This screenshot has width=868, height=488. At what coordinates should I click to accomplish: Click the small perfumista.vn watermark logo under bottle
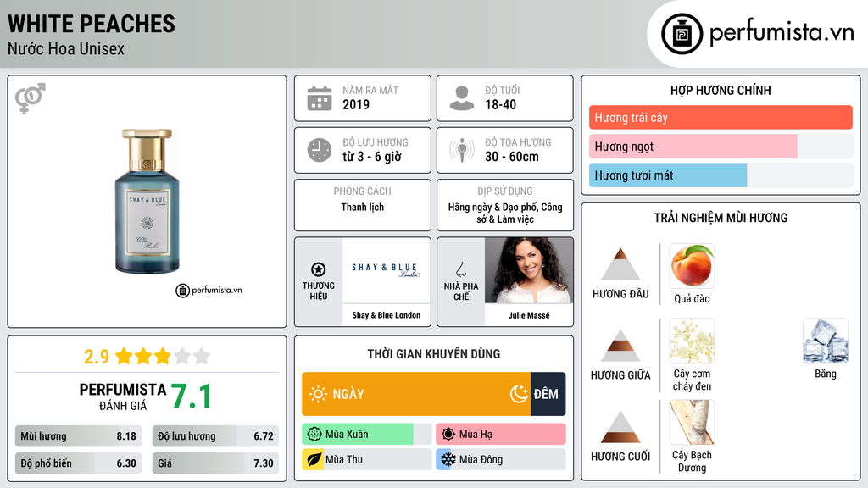click(209, 290)
